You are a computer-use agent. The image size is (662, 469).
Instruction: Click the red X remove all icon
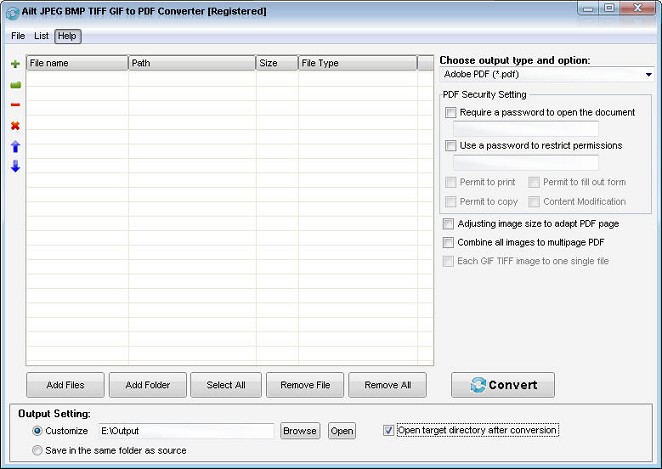15,125
